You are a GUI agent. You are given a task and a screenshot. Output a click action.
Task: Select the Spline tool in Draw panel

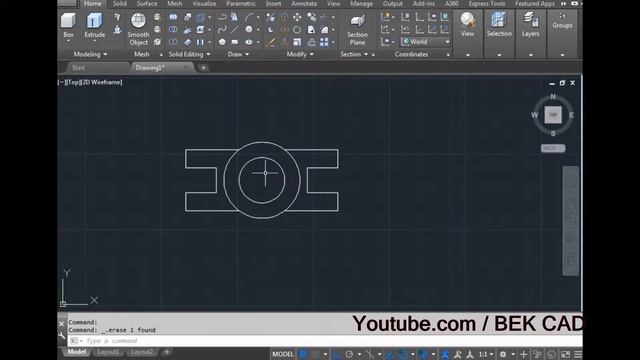tap(222, 29)
